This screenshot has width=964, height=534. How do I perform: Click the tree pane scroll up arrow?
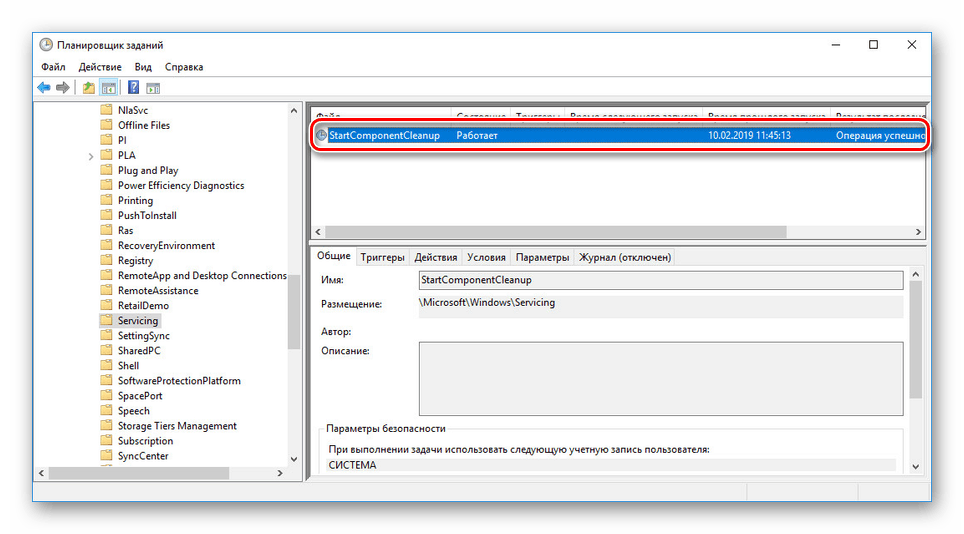click(x=294, y=111)
